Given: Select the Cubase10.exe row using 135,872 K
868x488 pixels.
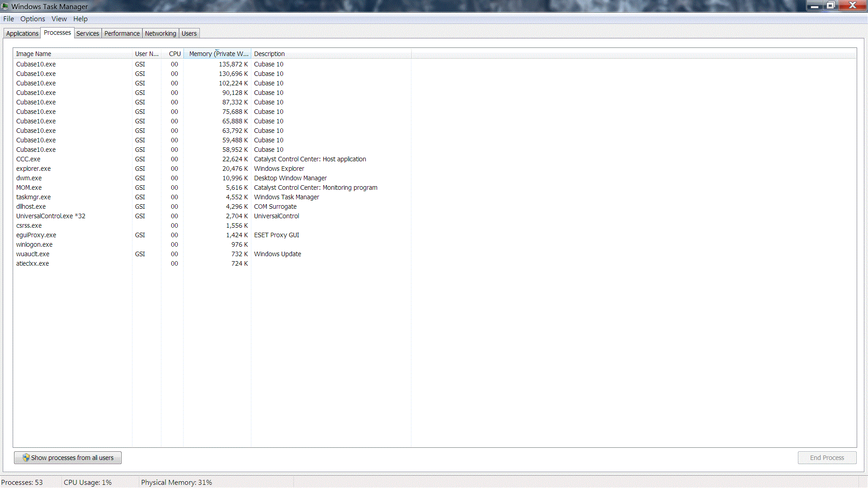Looking at the screenshot, I should click(212, 64).
